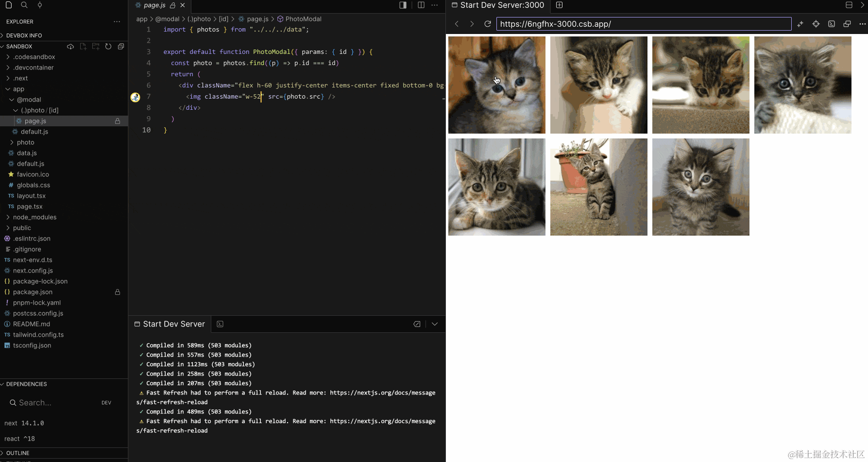
Task: Click the breakpoint indicator on line 7
Action: 135,97
